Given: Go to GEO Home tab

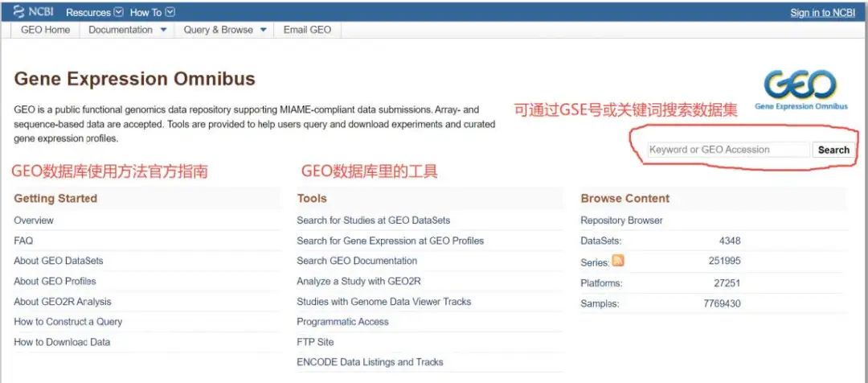Looking at the screenshot, I should pyautogui.click(x=45, y=30).
